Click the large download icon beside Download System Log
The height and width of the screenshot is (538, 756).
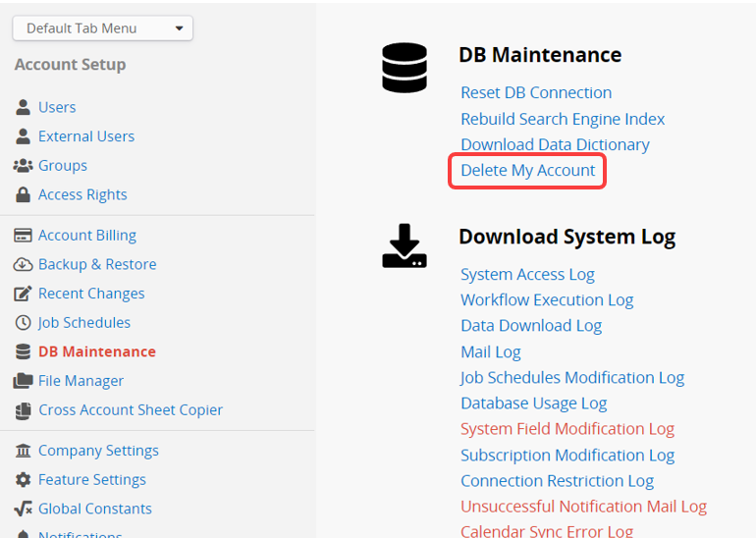(405, 245)
